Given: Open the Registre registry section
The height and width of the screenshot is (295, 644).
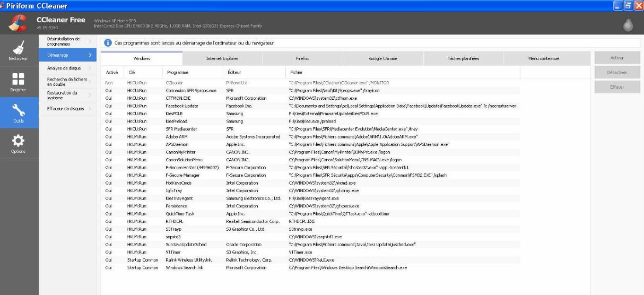Looking at the screenshot, I should 18,82.
